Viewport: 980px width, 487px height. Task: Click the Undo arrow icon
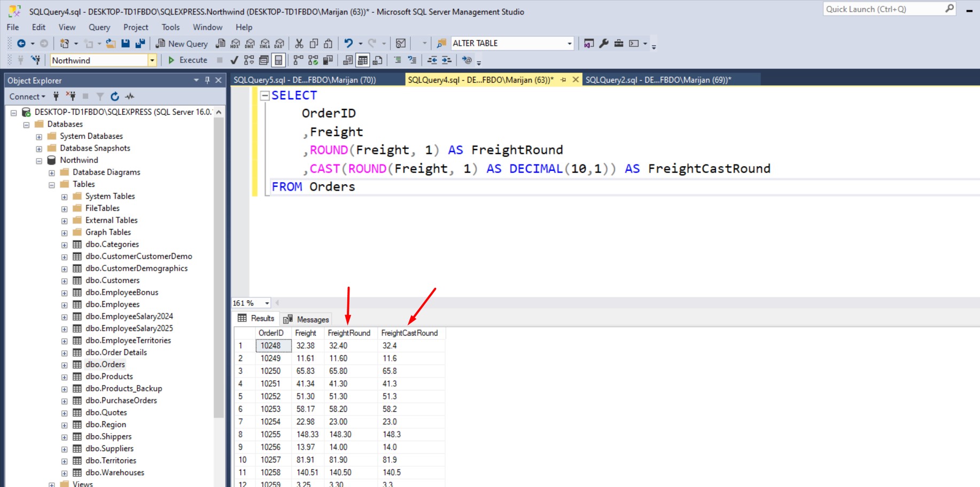[348, 43]
